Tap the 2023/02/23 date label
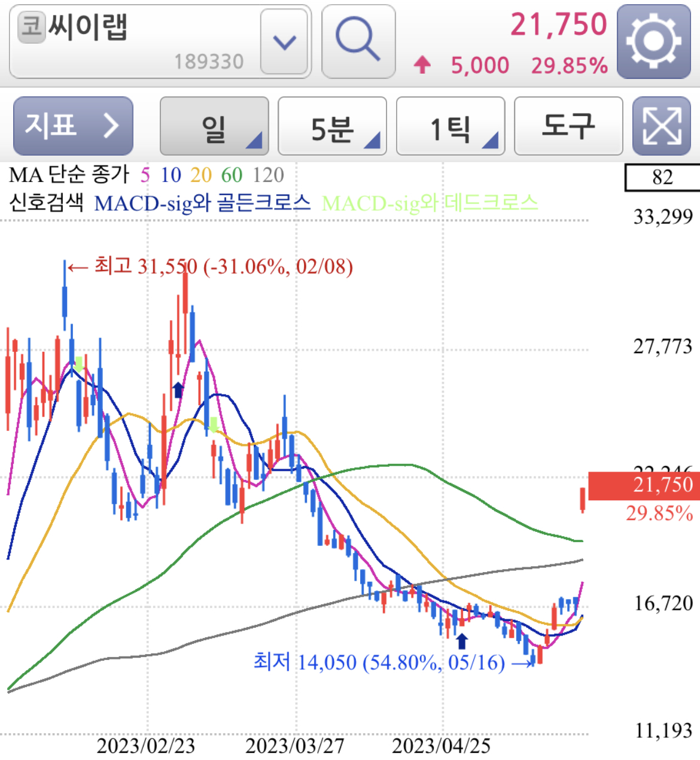This screenshot has height=760, width=700. pos(146,746)
